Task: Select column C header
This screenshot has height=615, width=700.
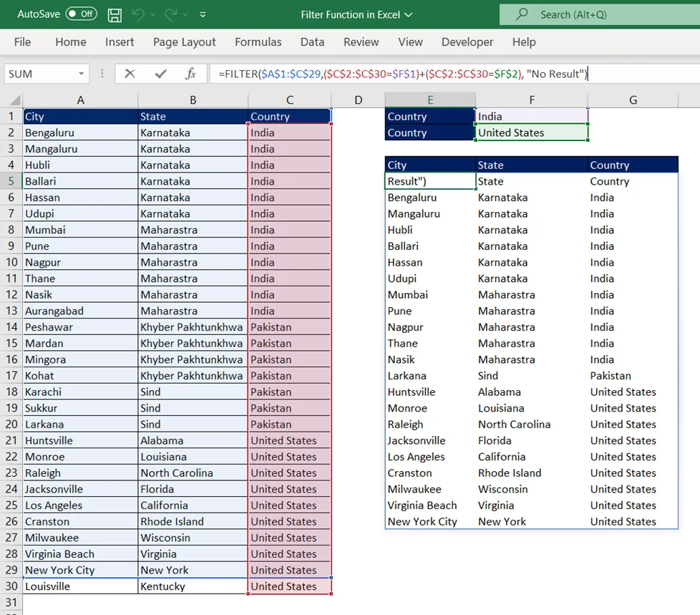Action: coord(289,100)
